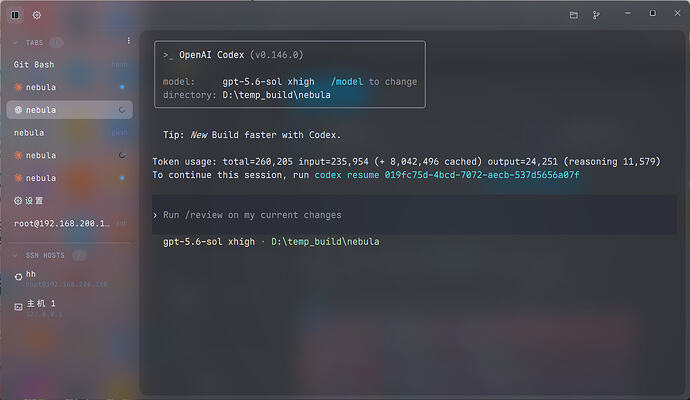Click the 'Tip: New Build faster with Codex' line
The height and width of the screenshot is (400, 690).
252,135
